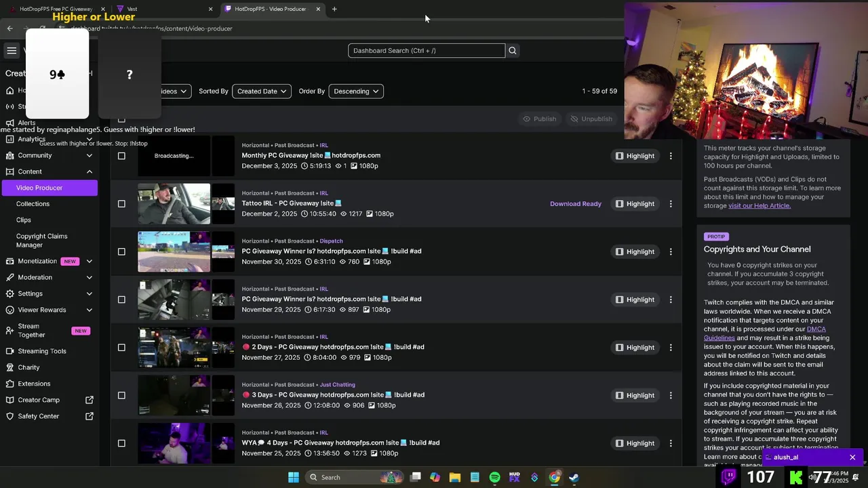Viewport: 868px width, 488px height.
Task: Click the Extensions sidebar icon
Action: tap(9, 384)
